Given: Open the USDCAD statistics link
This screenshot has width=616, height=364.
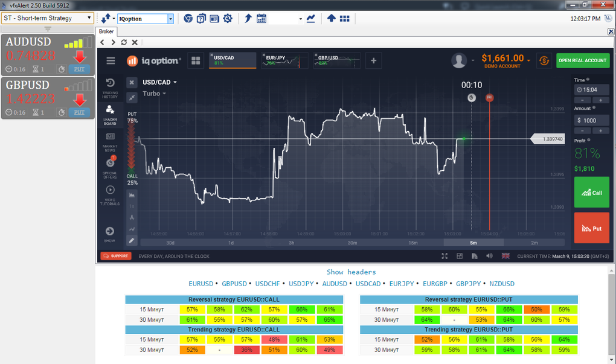Looking at the screenshot, I should click(x=368, y=284).
